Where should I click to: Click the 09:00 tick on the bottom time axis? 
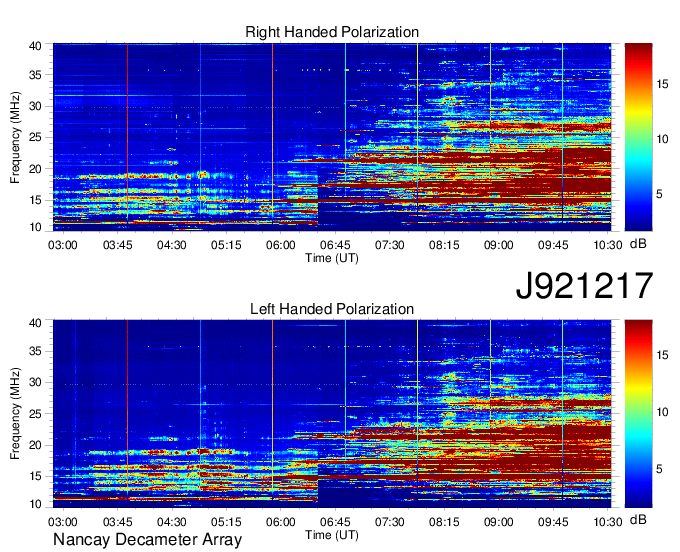point(499,522)
